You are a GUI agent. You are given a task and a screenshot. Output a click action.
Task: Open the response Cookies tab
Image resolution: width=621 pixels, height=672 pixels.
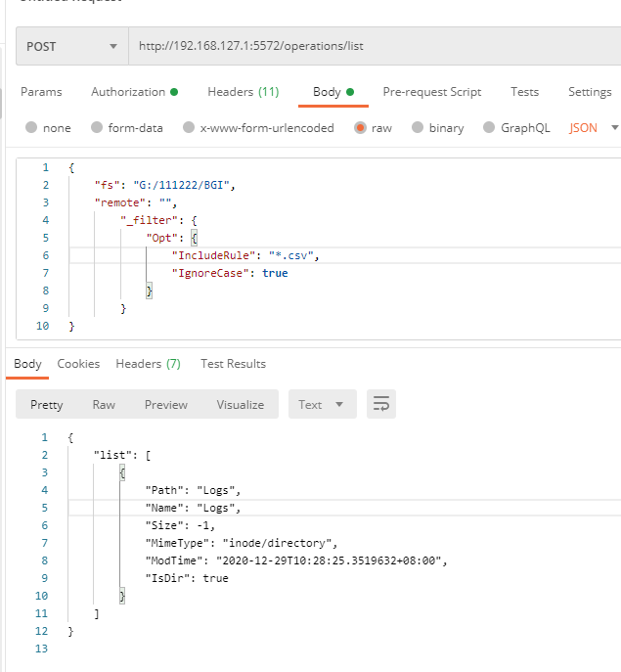[x=78, y=364]
